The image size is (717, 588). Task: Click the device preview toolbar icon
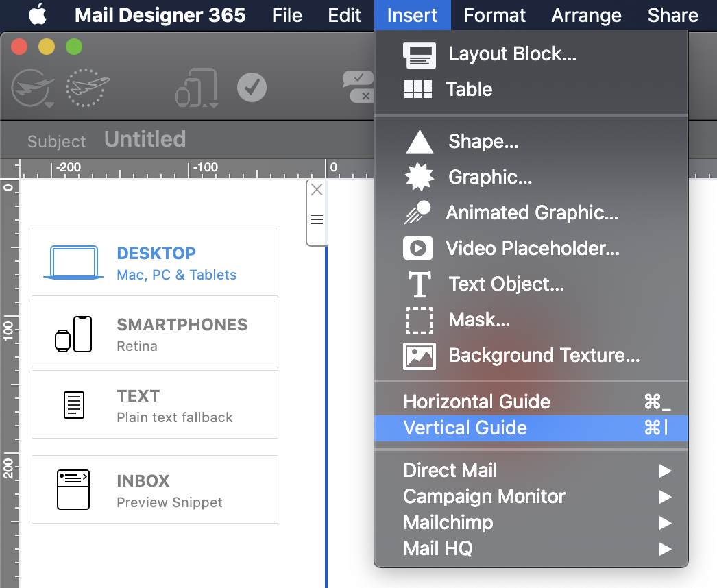coord(197,88)
